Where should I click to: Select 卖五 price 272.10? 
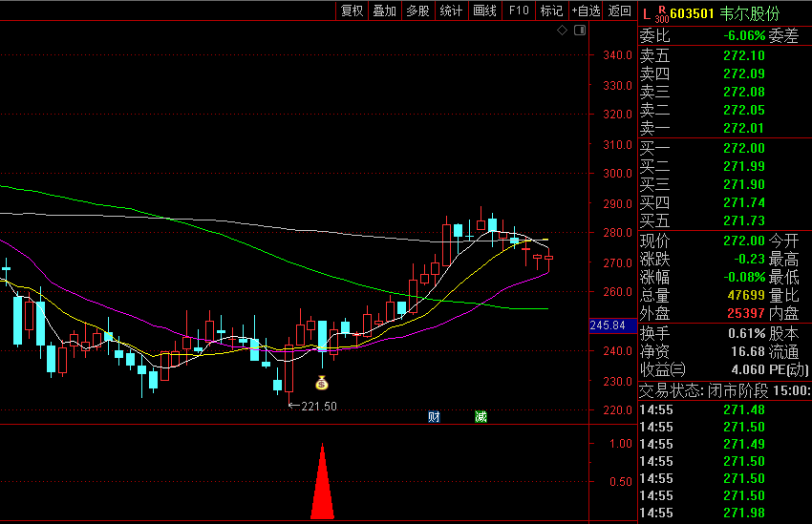[x=744, y=55]
